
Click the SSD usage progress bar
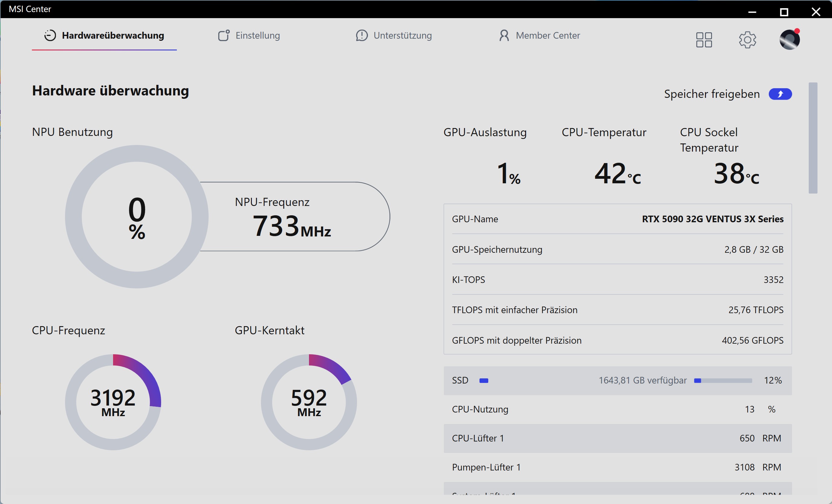[723, 380]
